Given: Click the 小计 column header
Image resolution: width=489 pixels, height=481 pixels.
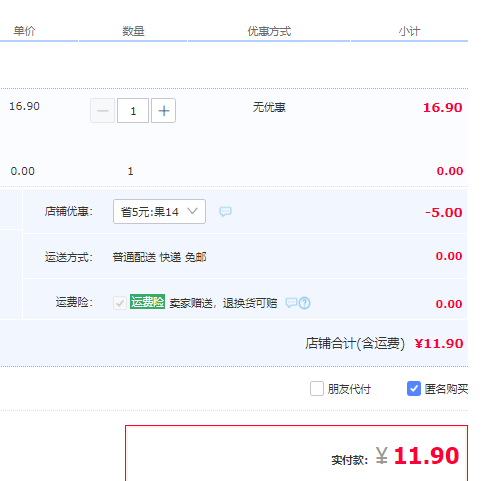Looking at the screenshot, I should 409,31.
